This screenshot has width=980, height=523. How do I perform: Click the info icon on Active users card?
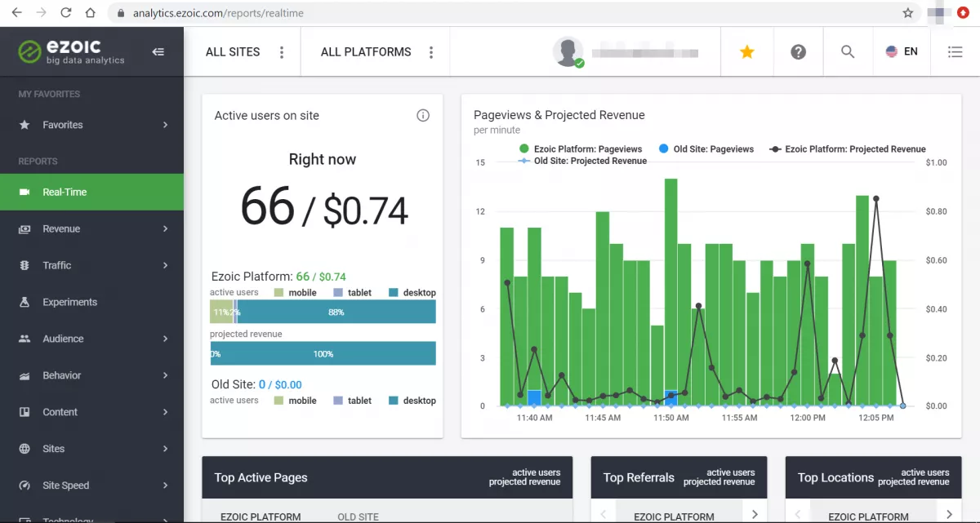coord(423,115)
